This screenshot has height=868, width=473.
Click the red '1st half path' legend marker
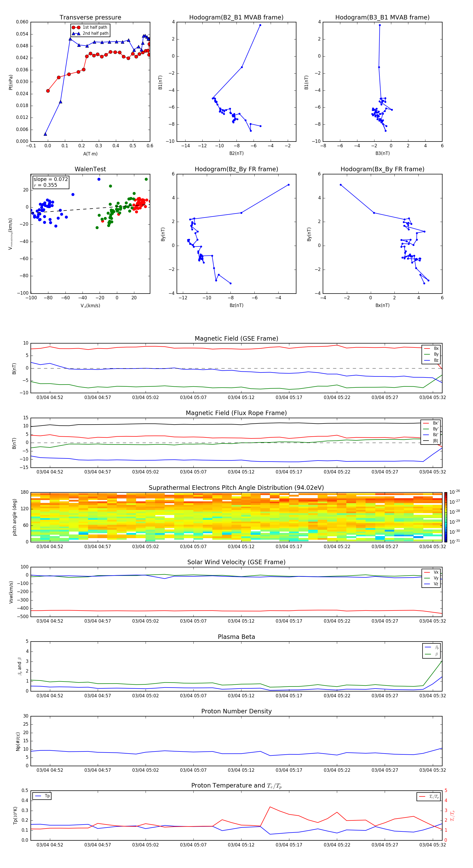(x=76, y=27)
